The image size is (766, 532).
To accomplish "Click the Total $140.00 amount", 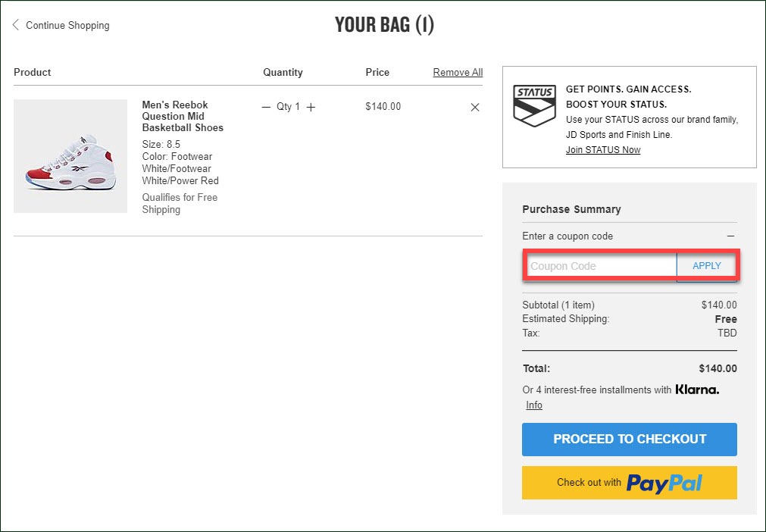I will pos(718,368).
